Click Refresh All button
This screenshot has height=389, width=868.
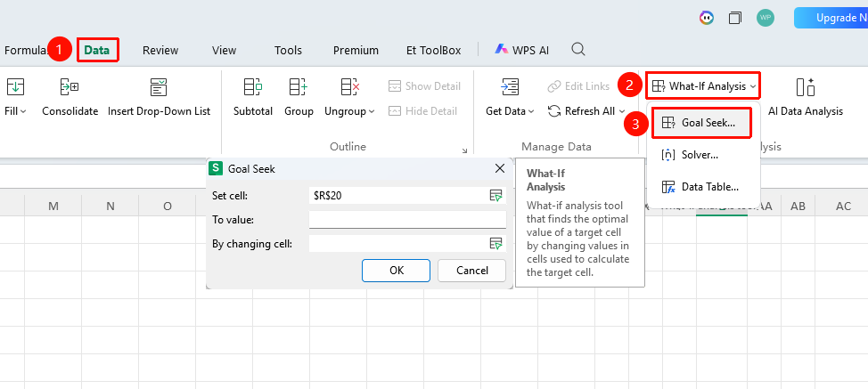581,111
